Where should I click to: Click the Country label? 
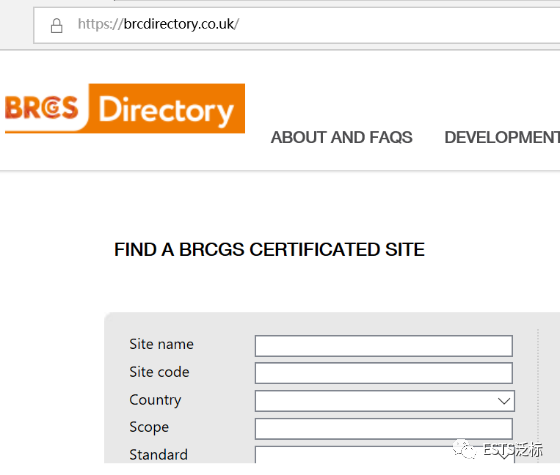pyautogui.click(x=155, y=400)
